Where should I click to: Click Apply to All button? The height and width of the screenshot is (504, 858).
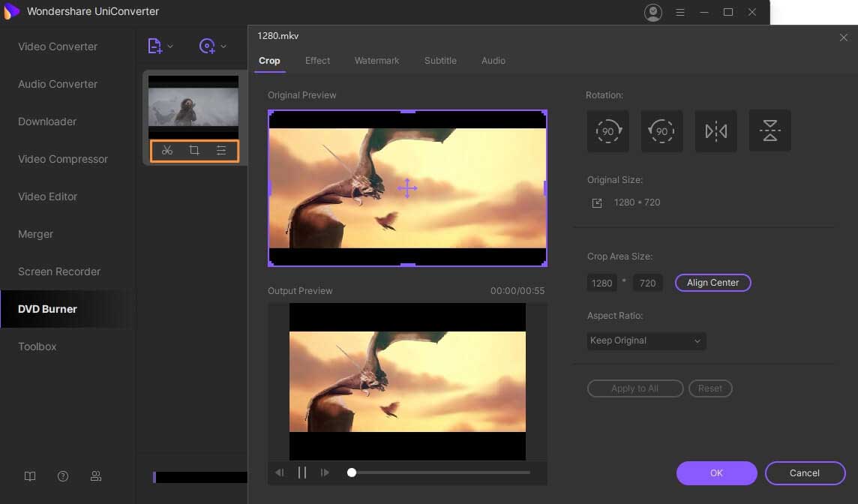(634, 388)
